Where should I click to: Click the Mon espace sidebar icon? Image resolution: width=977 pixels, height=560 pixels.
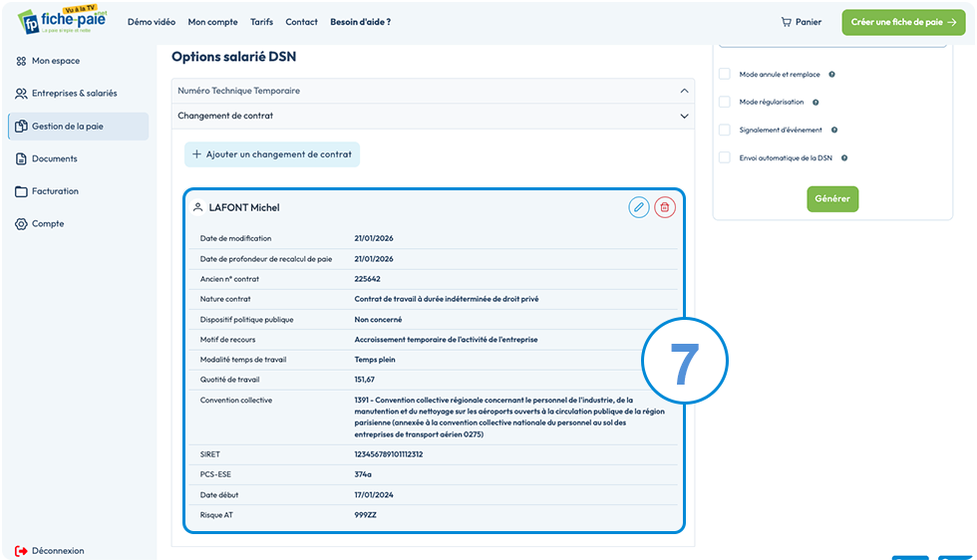pyautogui.click(x=21, y=61)
